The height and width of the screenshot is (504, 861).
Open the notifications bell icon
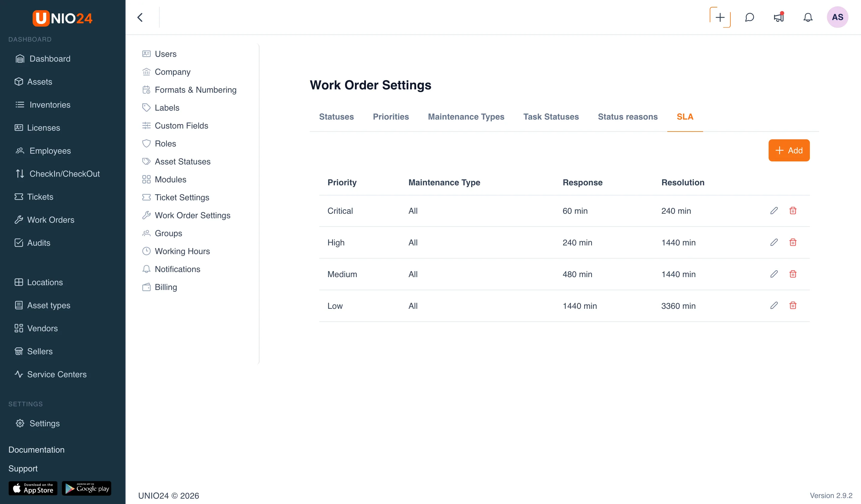[808, 17]
